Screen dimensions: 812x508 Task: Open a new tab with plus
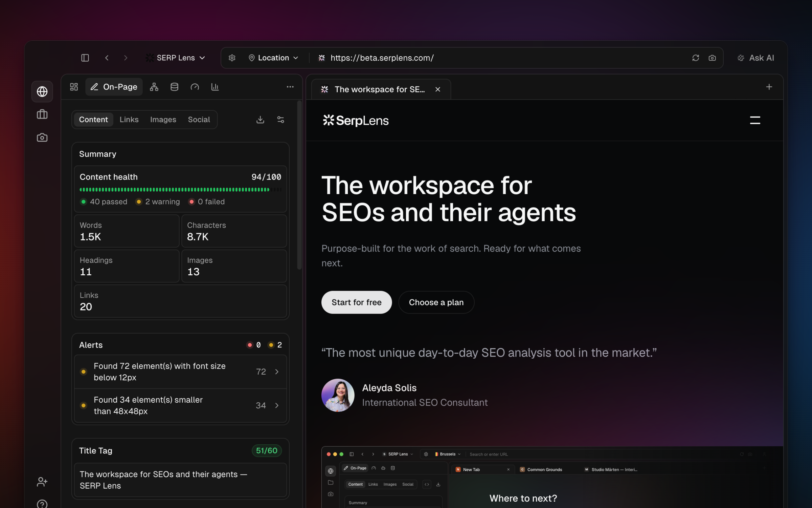(x=769, y=87)
